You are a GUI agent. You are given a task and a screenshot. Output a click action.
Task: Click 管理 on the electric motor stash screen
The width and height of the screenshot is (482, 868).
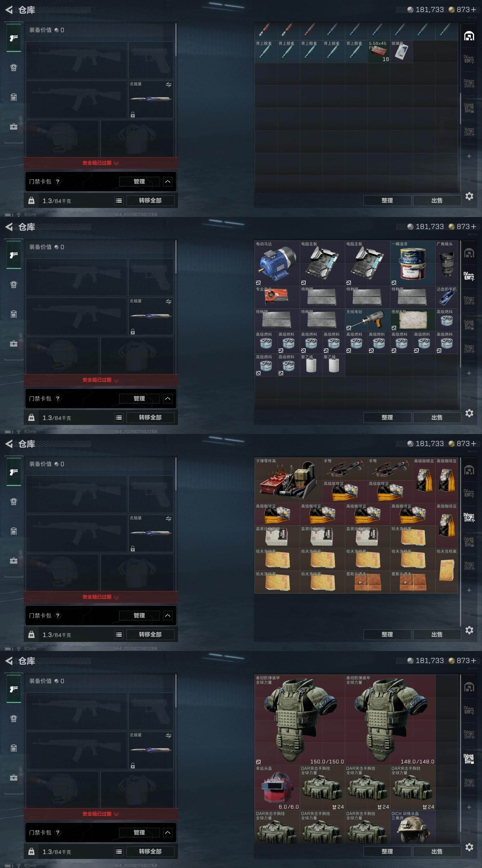click(139, 399)
